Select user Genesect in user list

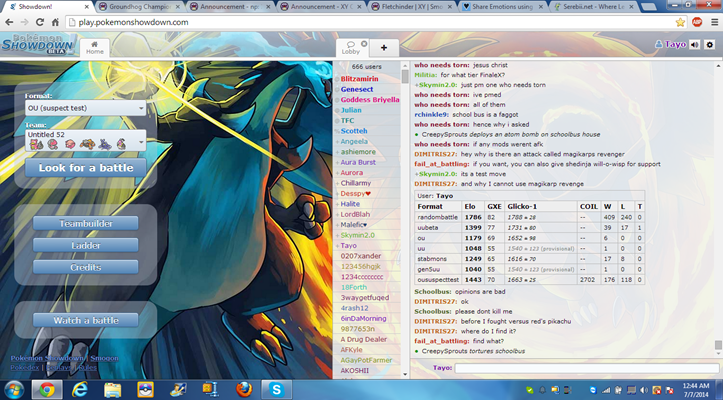point(357,90)
